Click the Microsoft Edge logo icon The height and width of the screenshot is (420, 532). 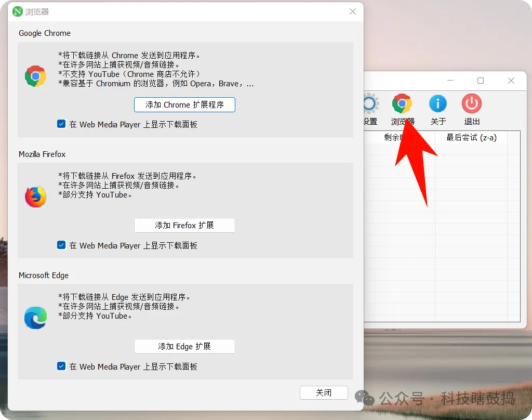click(x=36, y=318)
